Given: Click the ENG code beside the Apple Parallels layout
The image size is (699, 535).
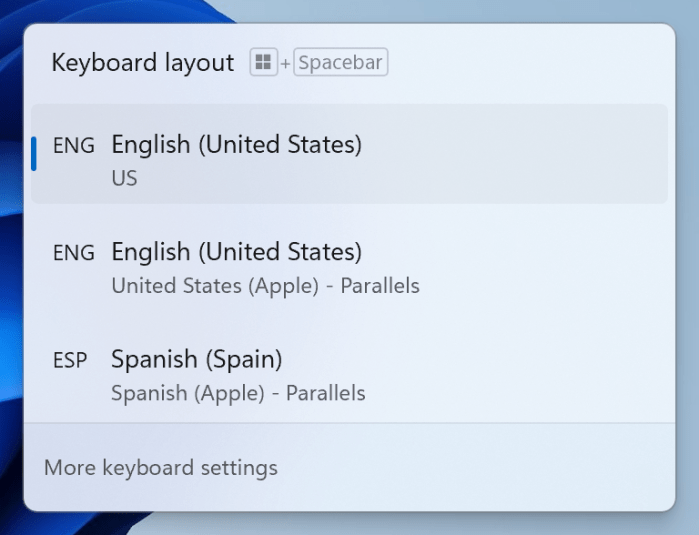Looking at the screenshot, I should [x=73, y=253].
